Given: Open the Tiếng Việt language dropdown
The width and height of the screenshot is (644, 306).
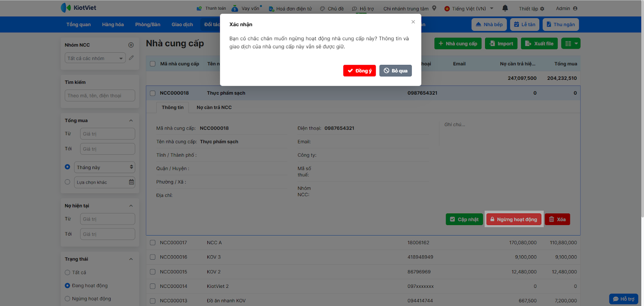Looking at the screenshot, I should (469, 8).
